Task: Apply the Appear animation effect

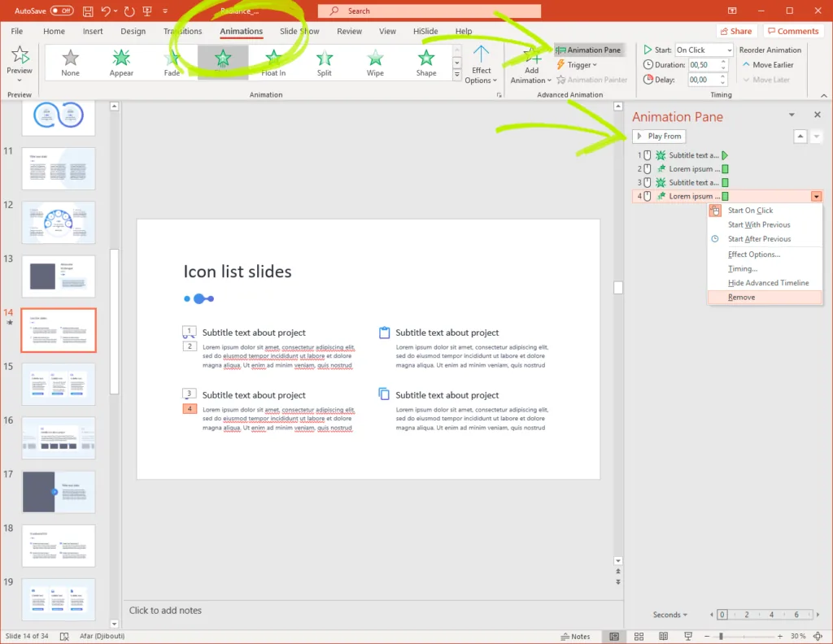Action: [x=121, y=62]
